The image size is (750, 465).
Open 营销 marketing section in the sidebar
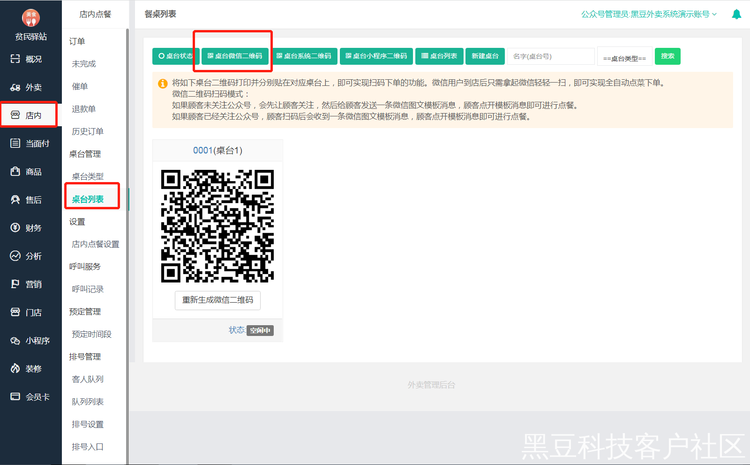tap(27, 284)
